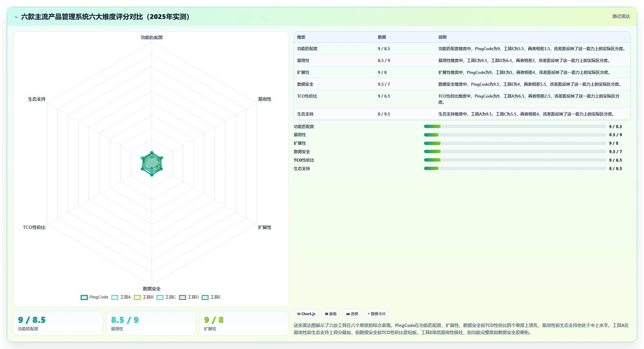Click the 说明 column header
644x349 pixels.
[442, 37]
